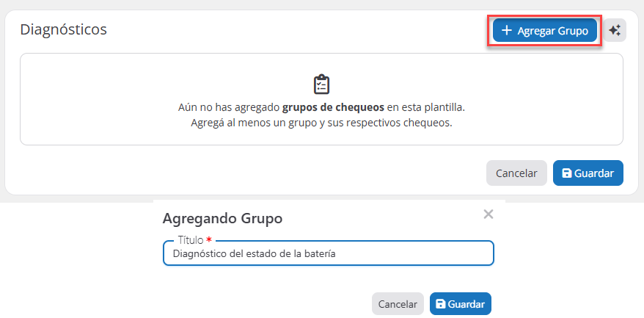Click the plus icon in Agregar Grupo
Viewport: 644px width, 318px height.
point(506,30)
